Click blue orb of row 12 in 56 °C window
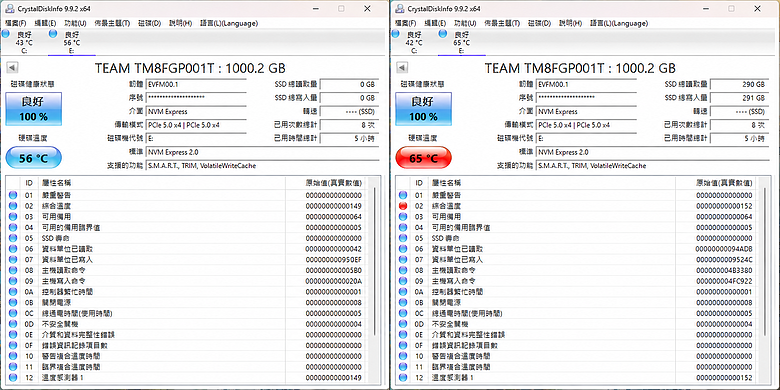Image resolution: width=780 pixels, height=390 pixels. tap(13, 378)
